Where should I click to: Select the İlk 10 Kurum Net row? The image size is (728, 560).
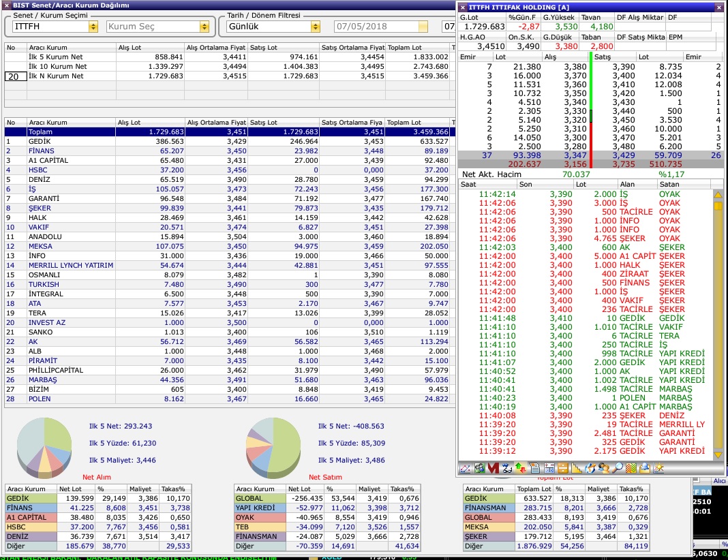[230, 66]
